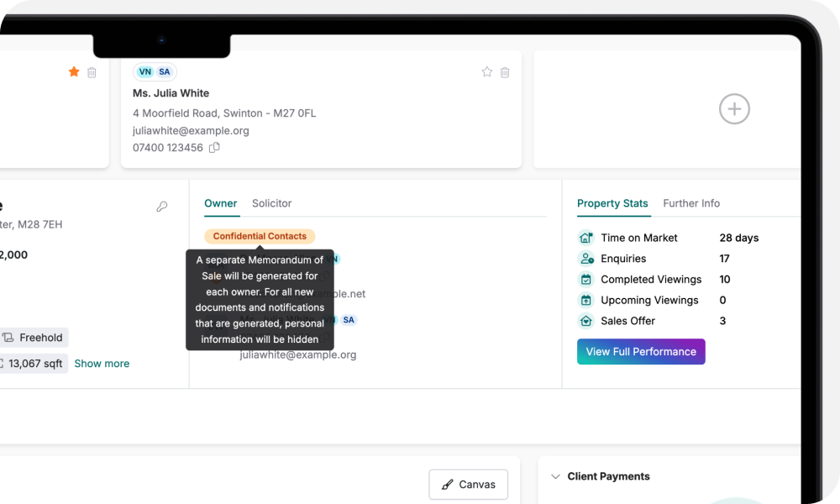
Task: Click the Confidential Contacts badge
Action: (x=260, y=236)
